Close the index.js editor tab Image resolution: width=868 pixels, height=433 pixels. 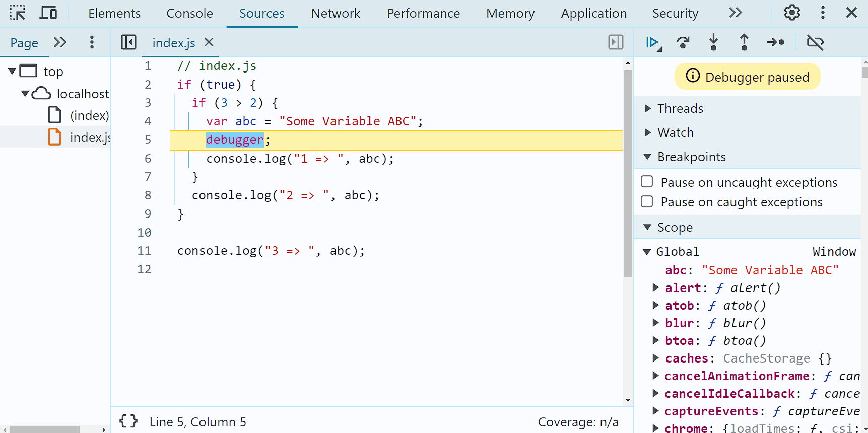pyautogui.click(x=209, y=42)
